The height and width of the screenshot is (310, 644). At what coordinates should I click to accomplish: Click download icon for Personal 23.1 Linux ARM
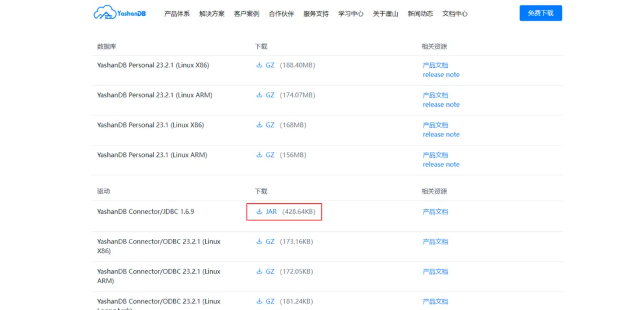[x=259, y=155]
